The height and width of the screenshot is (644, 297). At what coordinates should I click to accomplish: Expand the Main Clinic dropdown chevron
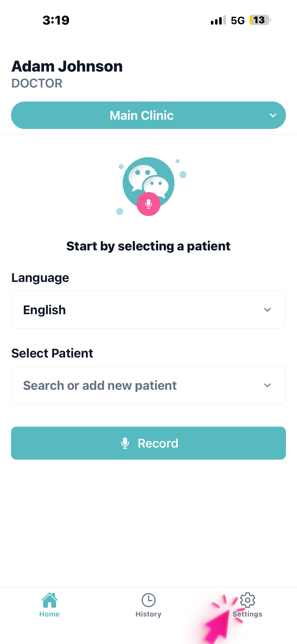click(x=273, y=115)
